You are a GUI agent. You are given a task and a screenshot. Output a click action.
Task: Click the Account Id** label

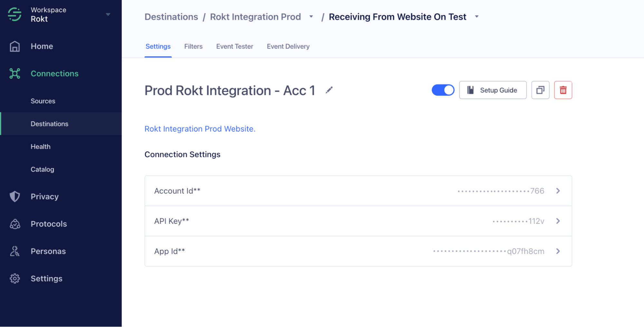click(177, 191)
